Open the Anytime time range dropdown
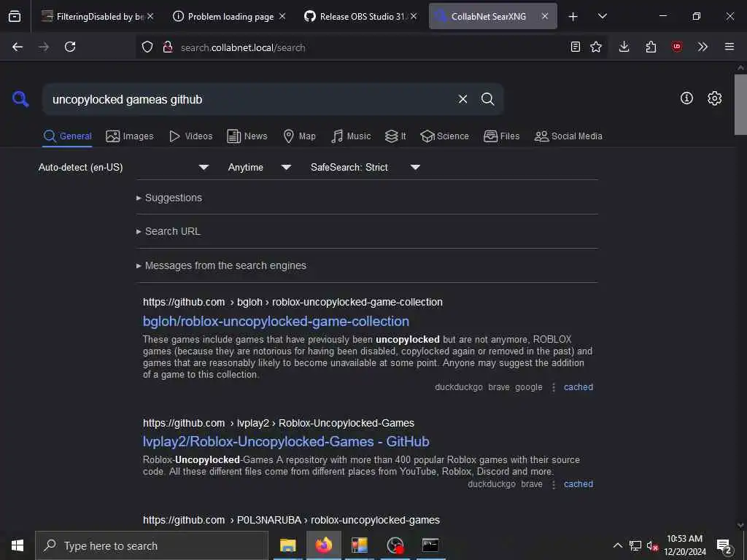 [259, 167]
